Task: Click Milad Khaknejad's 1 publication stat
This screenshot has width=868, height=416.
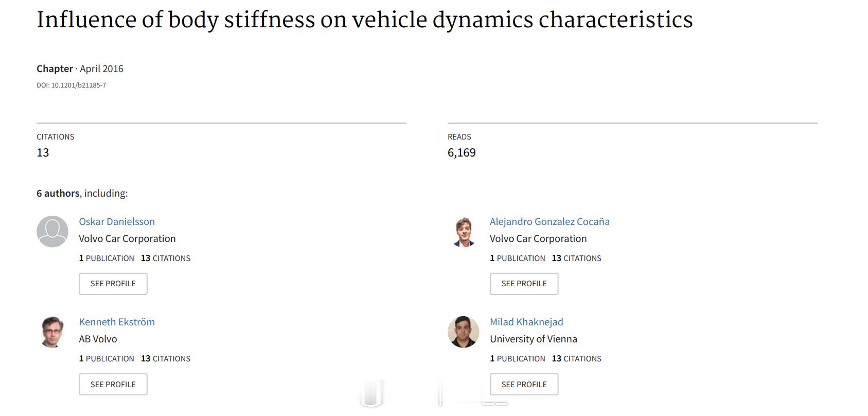Action: coord(518,359)
